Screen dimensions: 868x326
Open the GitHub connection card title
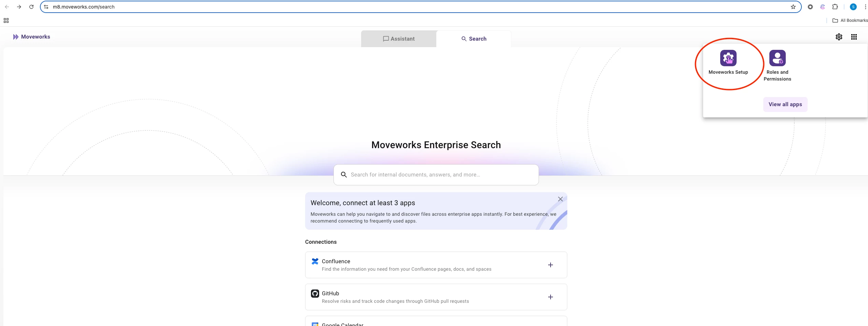tap(330, 294)
